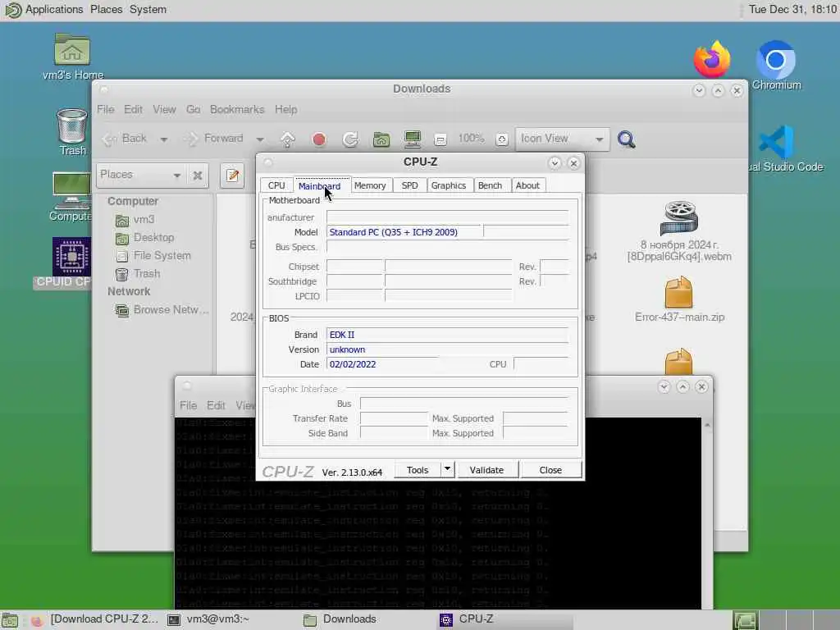Expand the Tools dropdown arrow
This screenshot has height=630, width=840.
click(x=447, y=470)
